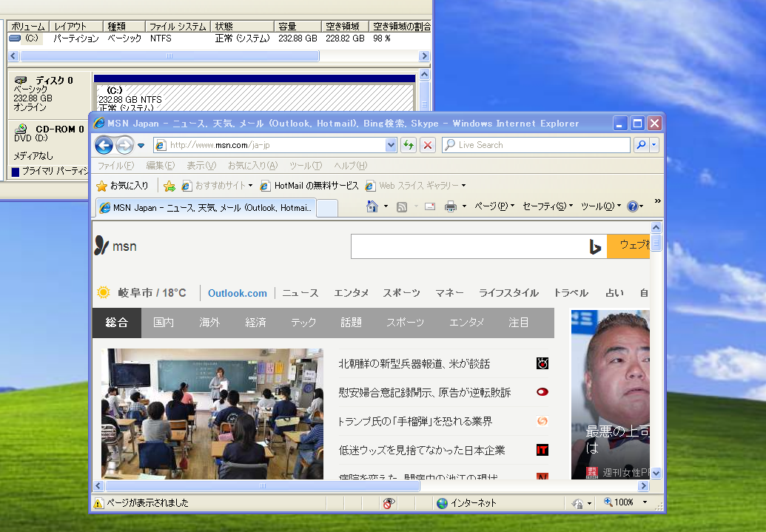Select the 話題 news tab
This screenshot has width=766, height=532.
pyautogui.click(x=351, y=323)
